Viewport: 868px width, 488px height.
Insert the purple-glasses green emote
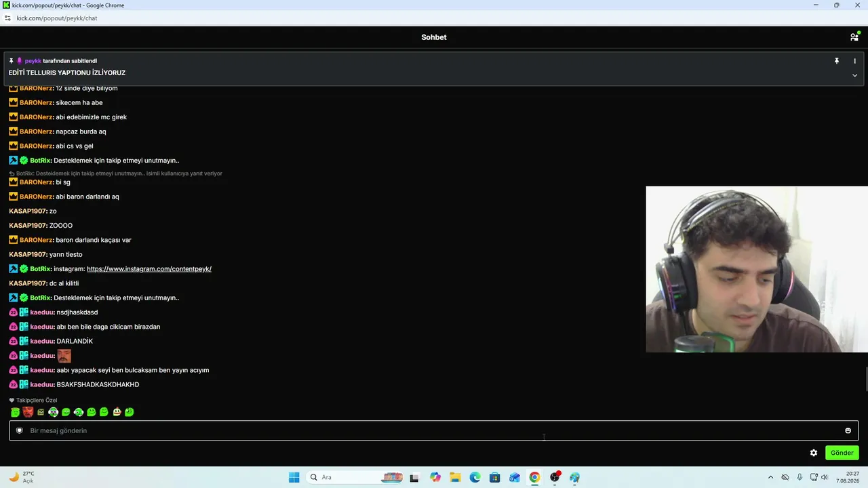(53, 412)
